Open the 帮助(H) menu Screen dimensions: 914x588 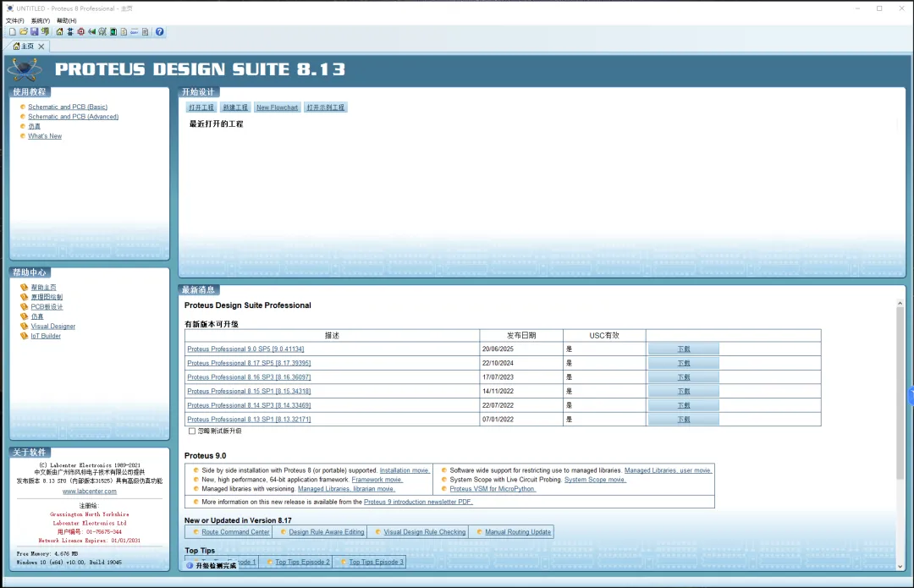coord(67,20)
